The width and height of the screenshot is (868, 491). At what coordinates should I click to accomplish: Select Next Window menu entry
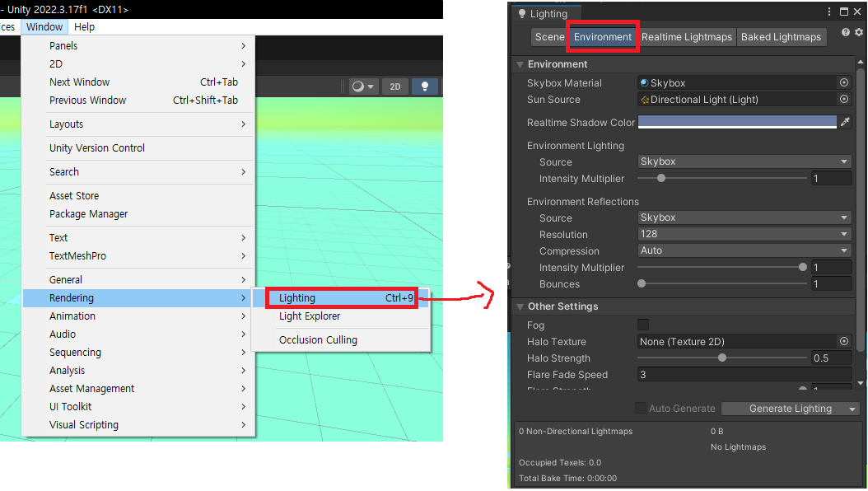coord(138,82)
